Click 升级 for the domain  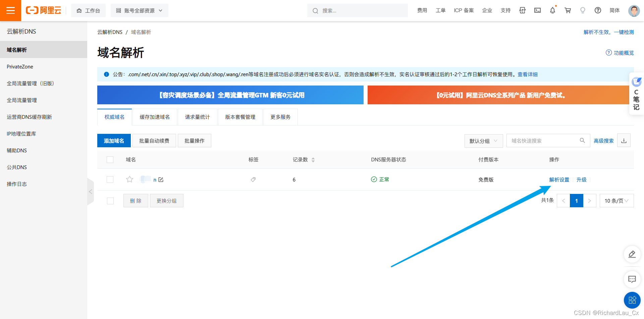tap(581, 179)
